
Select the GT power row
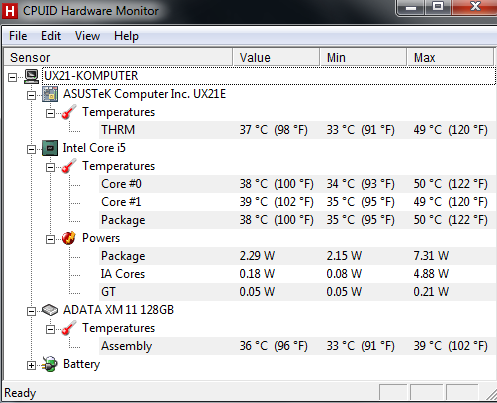[x=297, y=292]
